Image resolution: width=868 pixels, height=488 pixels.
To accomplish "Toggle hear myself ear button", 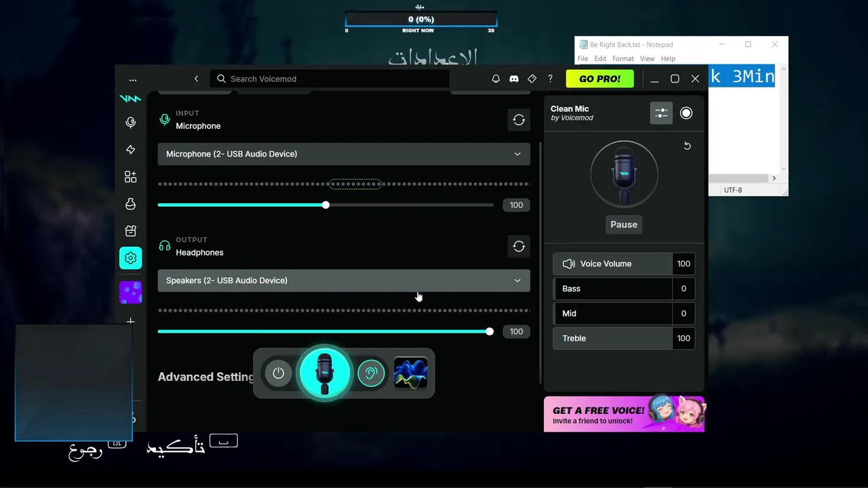I will [371, 373].
